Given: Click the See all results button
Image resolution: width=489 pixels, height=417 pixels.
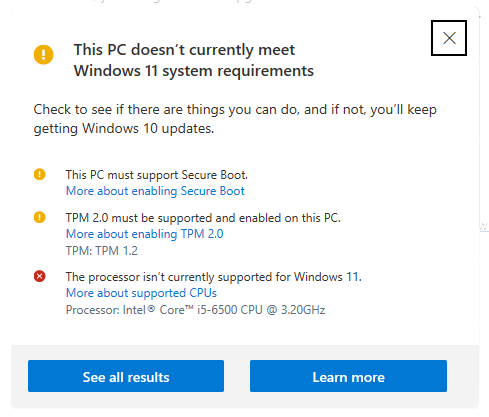Looking at the screenshot, I should 126,376.
